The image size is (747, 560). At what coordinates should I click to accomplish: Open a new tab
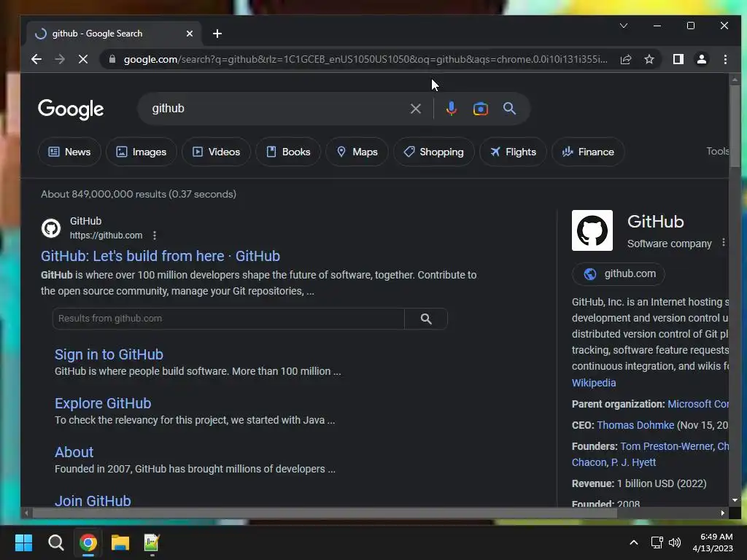click(x=217, y=34)
